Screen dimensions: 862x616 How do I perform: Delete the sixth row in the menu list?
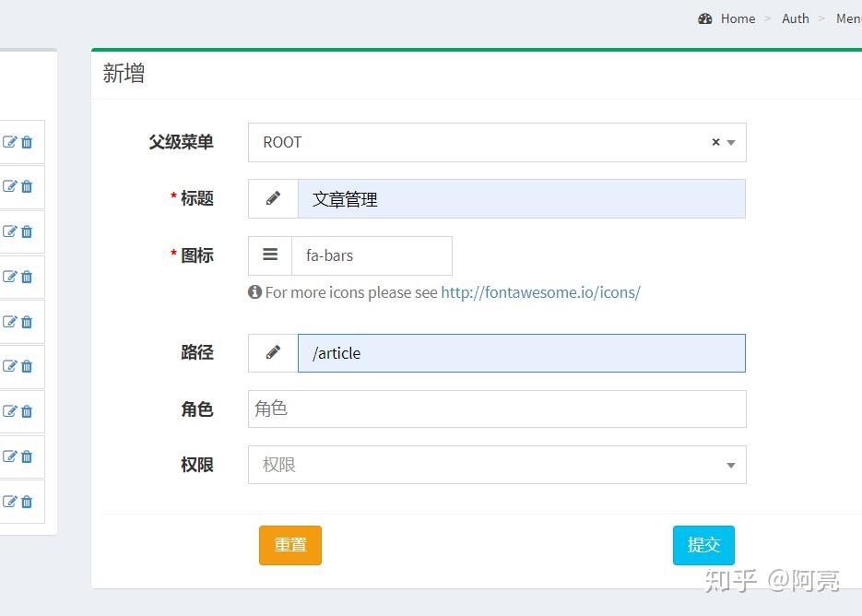pos(27,366)
